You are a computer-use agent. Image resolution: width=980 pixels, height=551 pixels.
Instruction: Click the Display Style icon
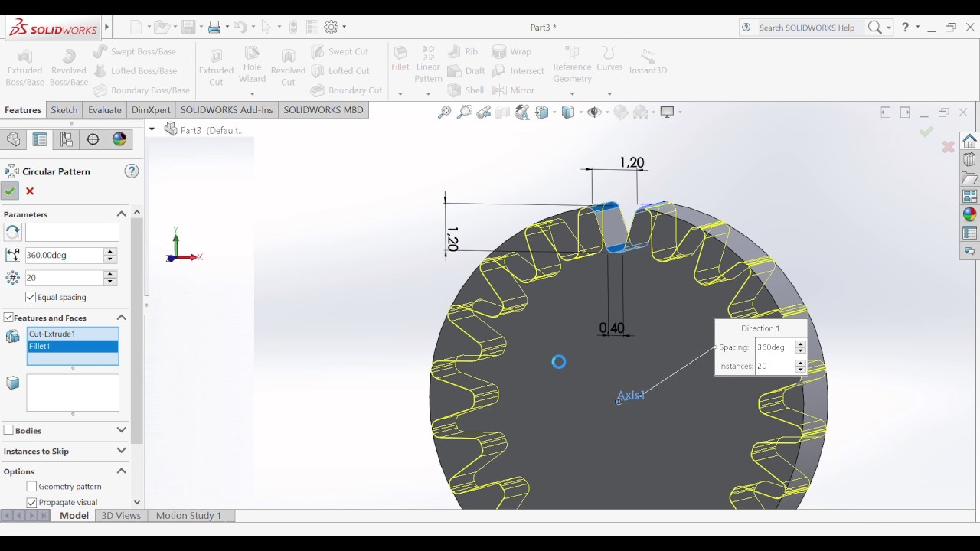(x=569, y=112)
